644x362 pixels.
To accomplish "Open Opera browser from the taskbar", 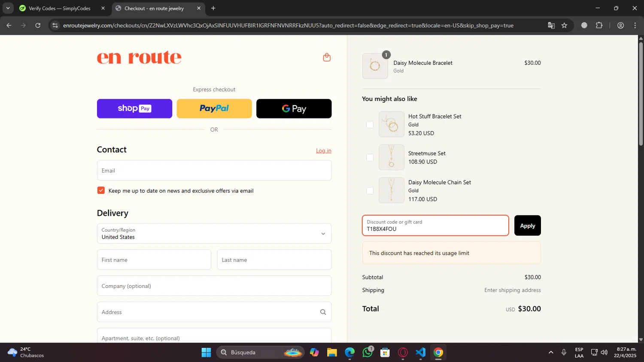I will [x=403, y=353].
